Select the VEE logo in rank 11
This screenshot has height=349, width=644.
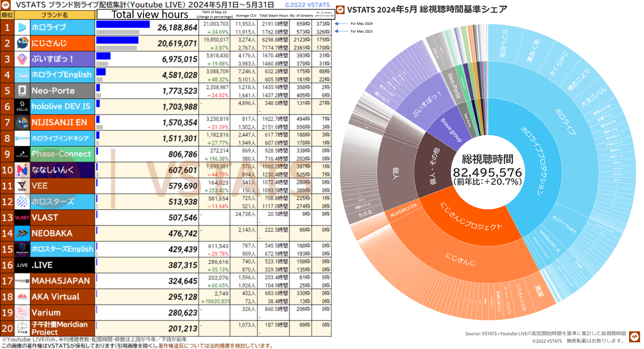[22, 186]
